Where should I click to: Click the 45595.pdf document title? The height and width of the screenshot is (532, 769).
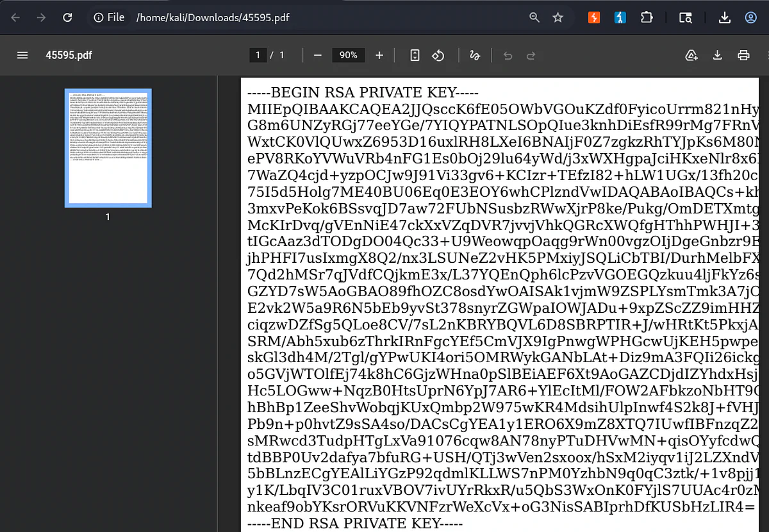[x=69, y=55]
